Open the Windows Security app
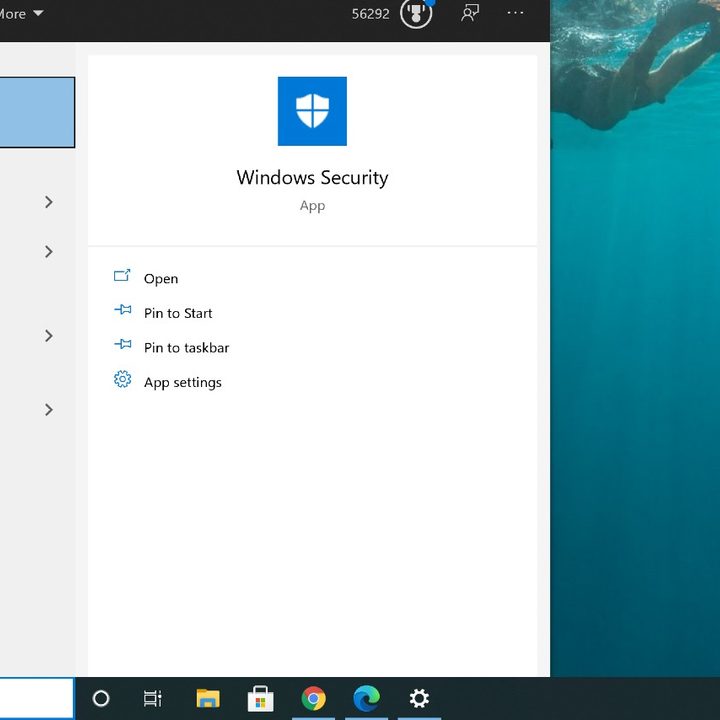 coord(161,279)
